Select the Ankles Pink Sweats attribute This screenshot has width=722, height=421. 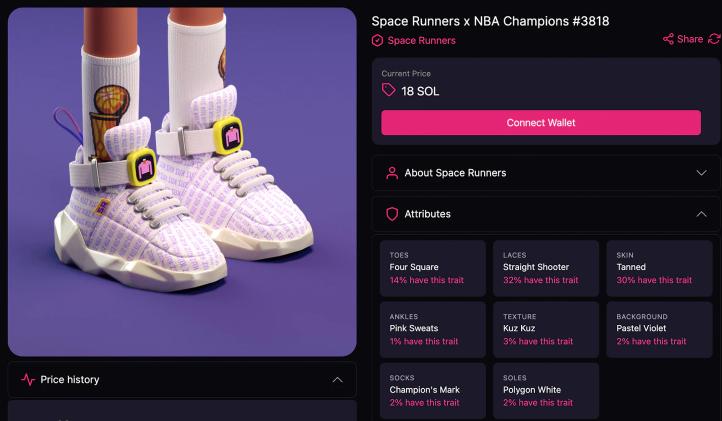click(x=432, y=329)
